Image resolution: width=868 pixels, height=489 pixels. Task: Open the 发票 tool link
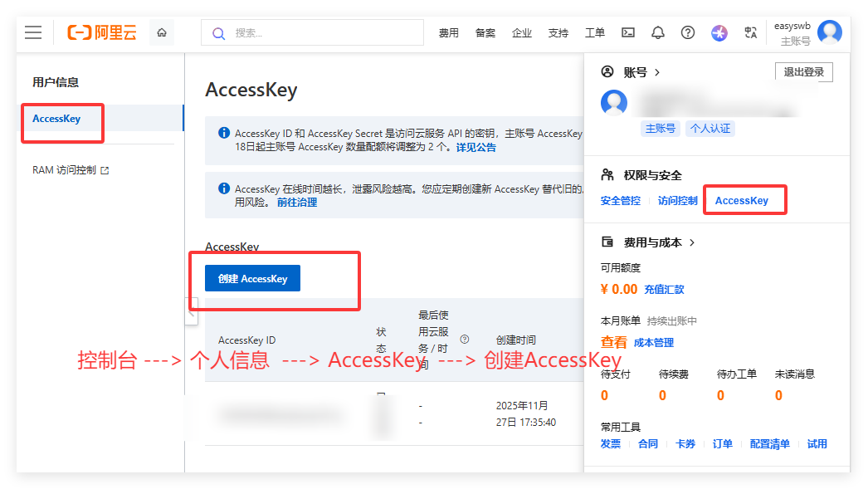point(611,444)
